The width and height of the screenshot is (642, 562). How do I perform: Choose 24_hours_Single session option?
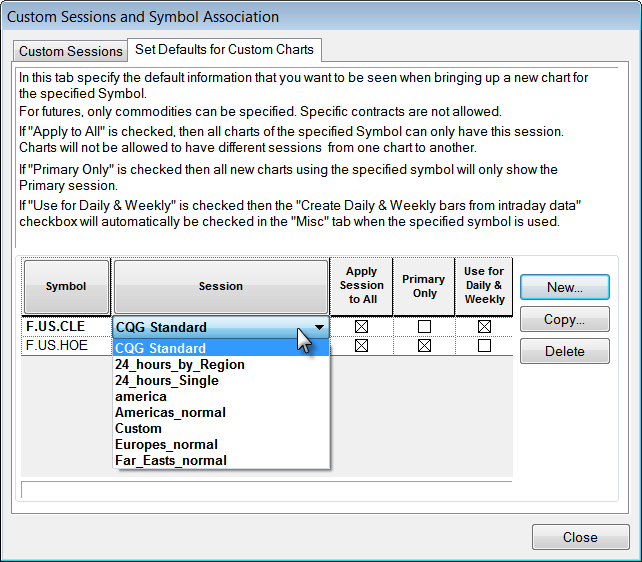tap(167, 380)
